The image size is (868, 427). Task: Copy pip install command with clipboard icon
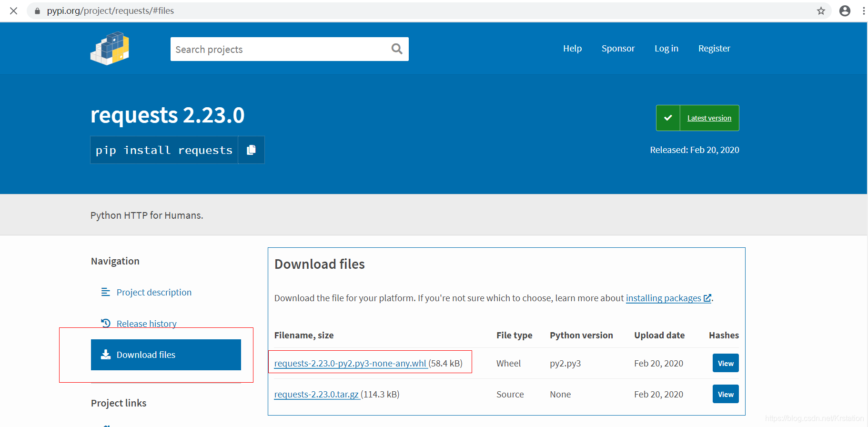251,150
